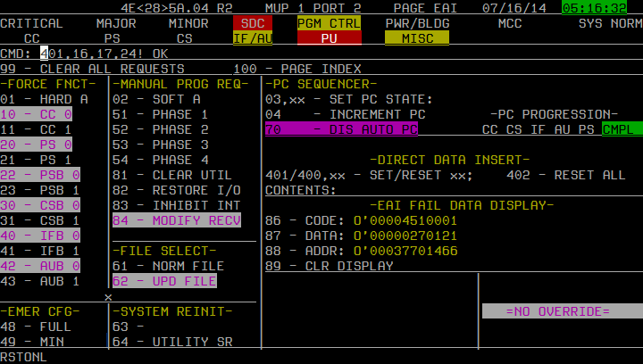Image resolution: width=643 pixels, height=364 pixels.
Task: Select 54 - PHASE 4
Action: tap(161, 160)
